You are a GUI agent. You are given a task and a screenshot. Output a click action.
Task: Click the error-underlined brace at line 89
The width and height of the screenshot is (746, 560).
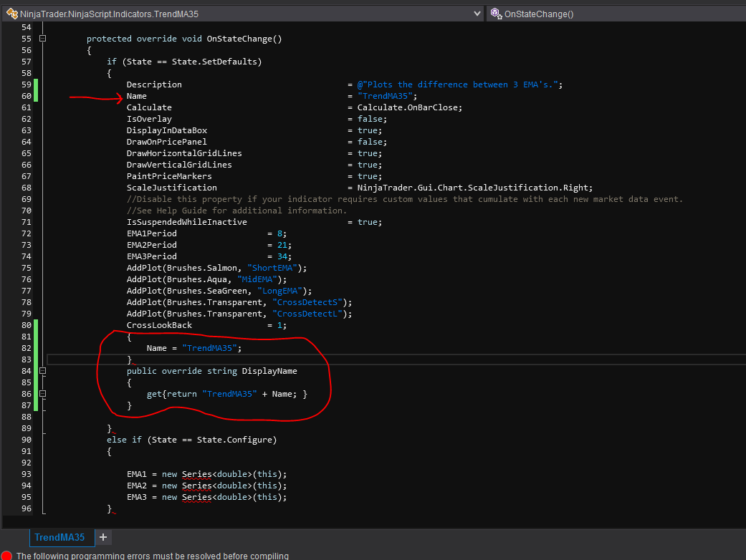pyautogui.click(x=110, y=428)
